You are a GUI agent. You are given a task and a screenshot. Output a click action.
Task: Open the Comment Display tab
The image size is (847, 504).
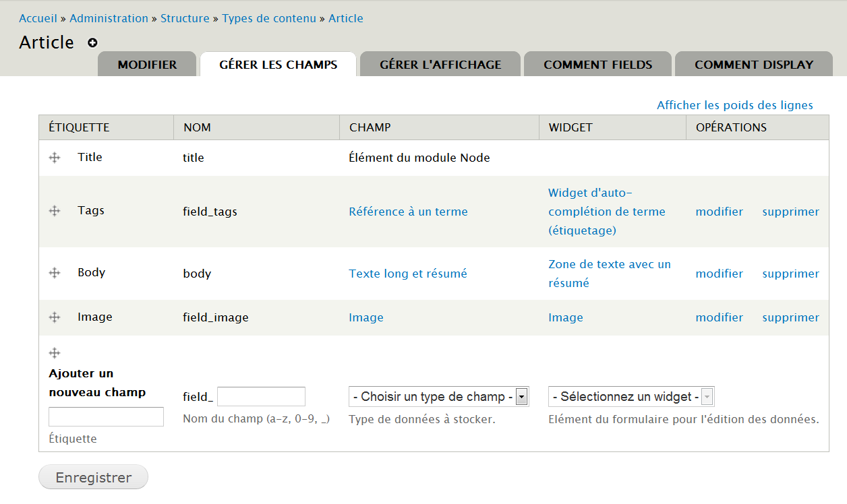pos(753,65)
